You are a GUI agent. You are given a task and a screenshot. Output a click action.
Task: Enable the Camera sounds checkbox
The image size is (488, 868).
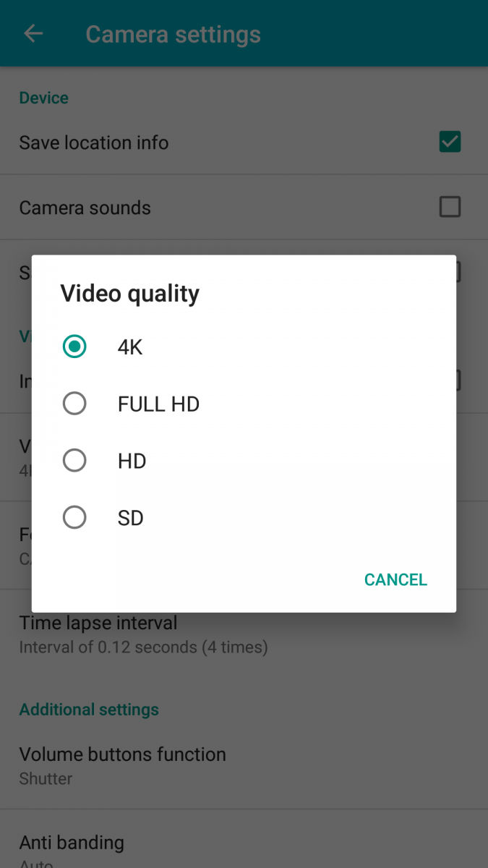coord(450,207)
